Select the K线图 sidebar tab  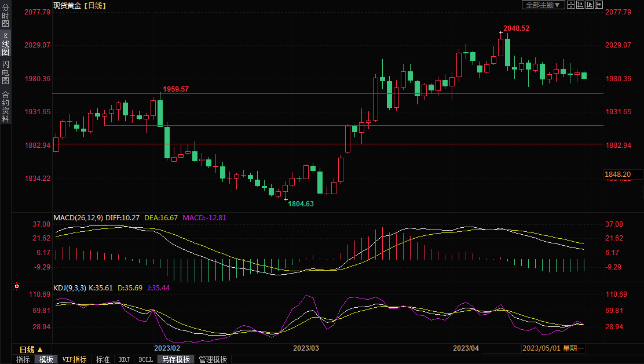[x=5, y=43]
